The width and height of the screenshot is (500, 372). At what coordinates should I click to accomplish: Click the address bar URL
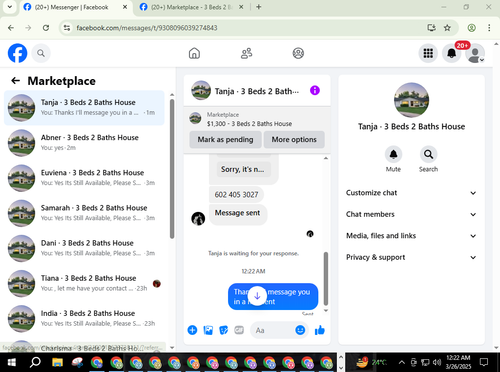[x=147, y=28]
